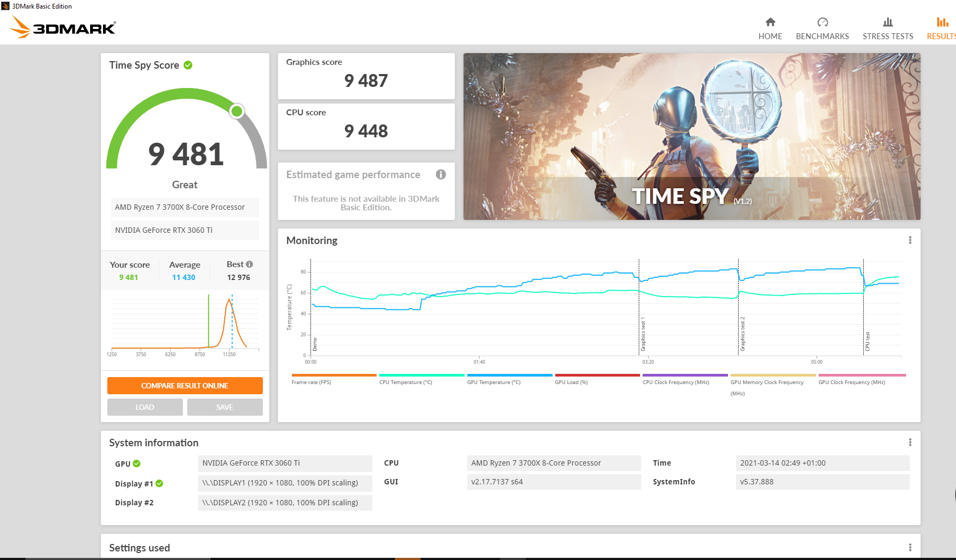Click the Results bar chart icon
Image resolution: width=956 pixels, height=560 pixels.
click(943, 22)
